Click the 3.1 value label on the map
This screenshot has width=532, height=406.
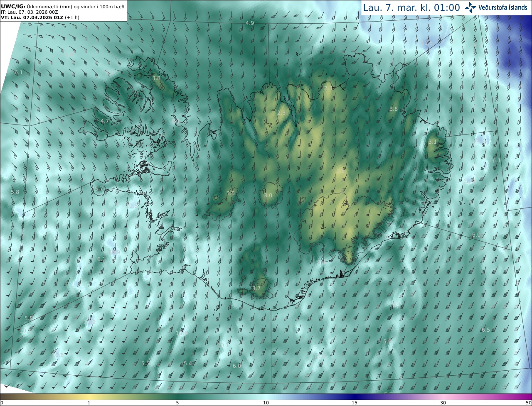tap(433, 142)
